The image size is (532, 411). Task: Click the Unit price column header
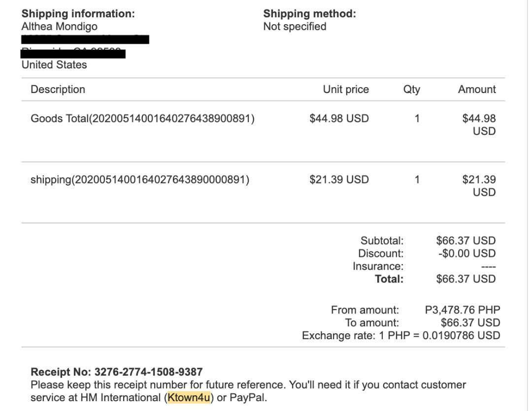click(x=346, y=90)
